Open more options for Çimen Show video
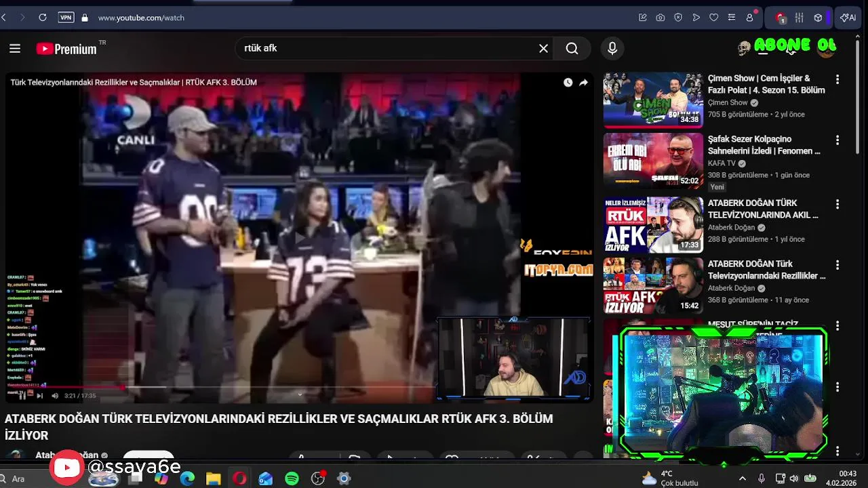 [837, 79]
